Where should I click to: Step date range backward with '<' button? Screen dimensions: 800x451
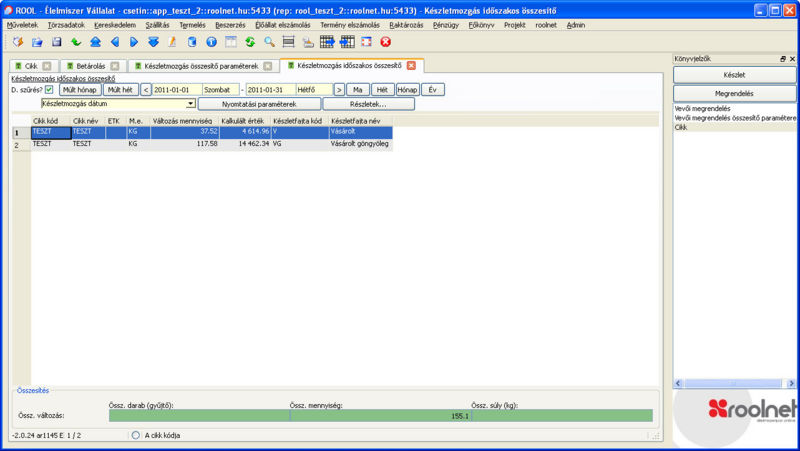tap(146, 89)
